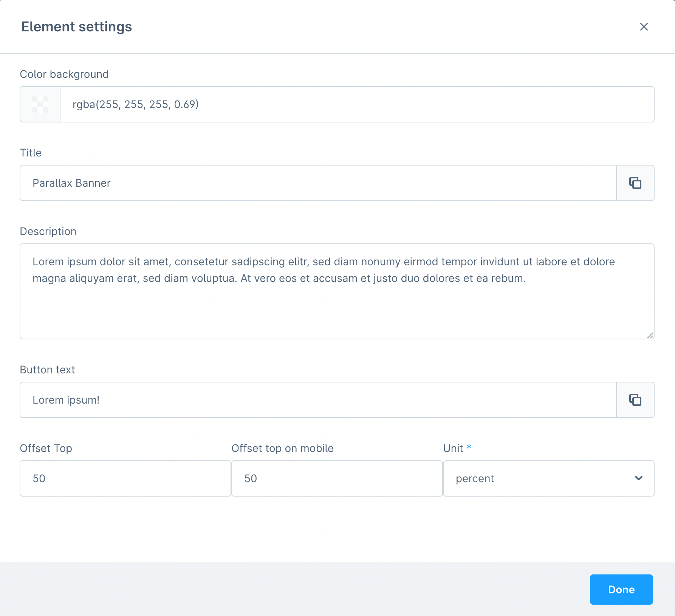This screenshot has width=675, height=616.
Task: Click the Offset Top label
Action: (46, 448)
